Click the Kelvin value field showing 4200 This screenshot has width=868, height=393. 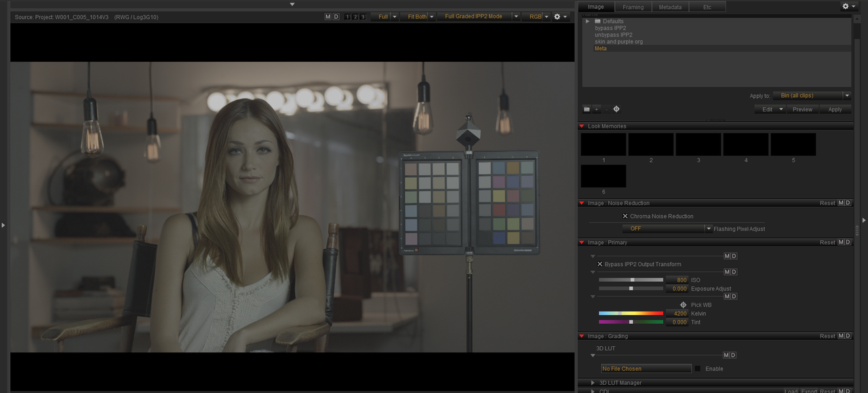click(x=677, y=314)
